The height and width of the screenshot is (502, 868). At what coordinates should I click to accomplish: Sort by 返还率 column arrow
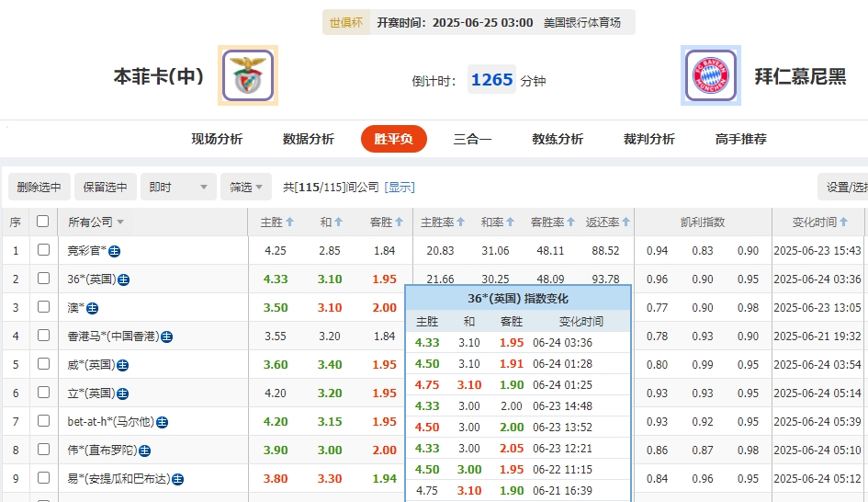626,222
